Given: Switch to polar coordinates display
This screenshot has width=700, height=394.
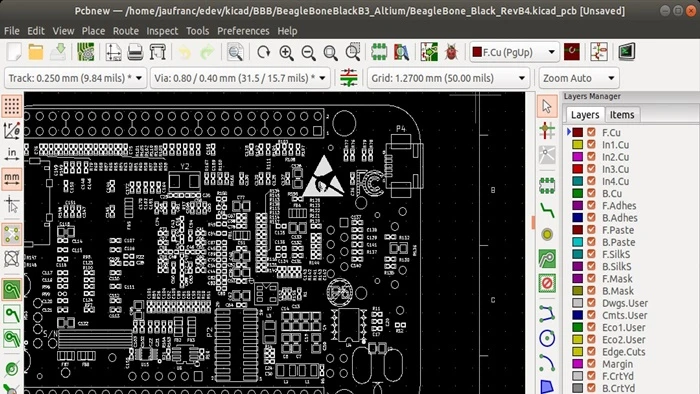Looking at the screenshot, I should (x=12, y=130).
